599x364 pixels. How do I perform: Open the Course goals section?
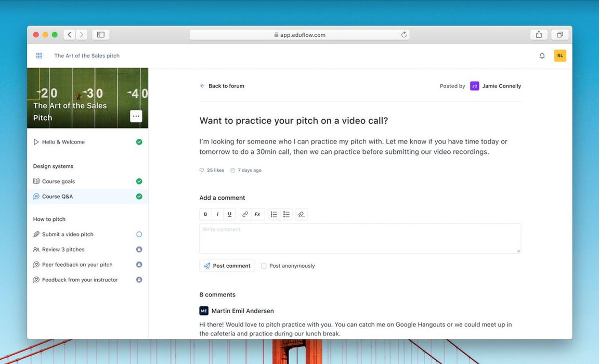[x=58, y=181]
